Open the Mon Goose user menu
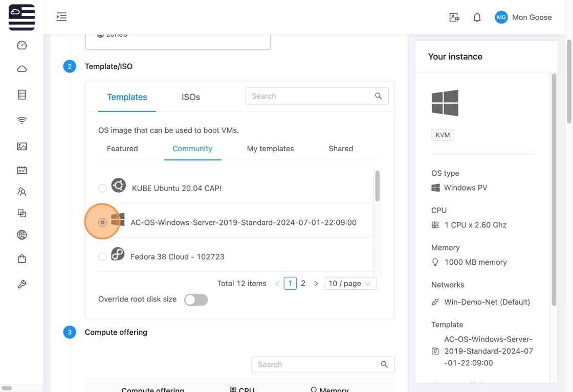This screenshot has width=573, height=392. (523, 17)
